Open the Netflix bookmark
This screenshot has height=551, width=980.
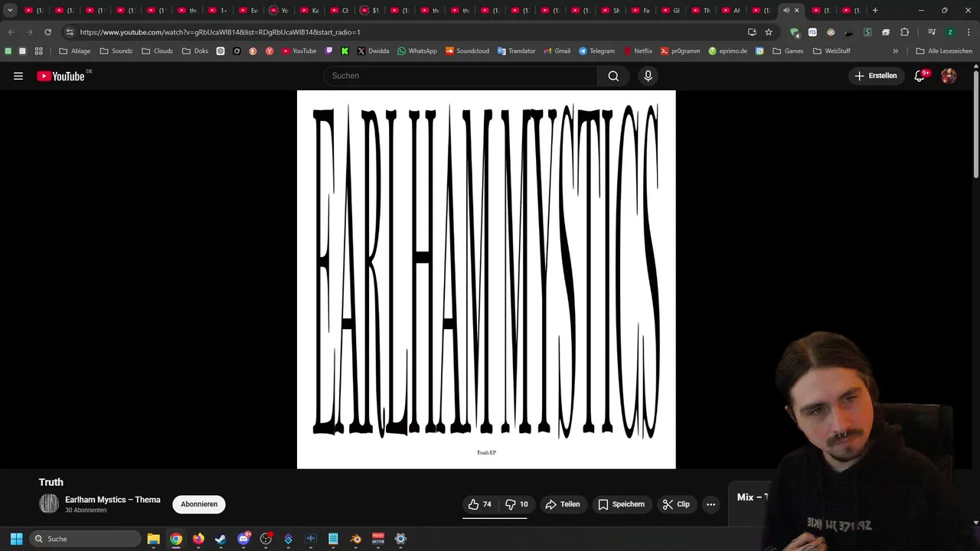point(637,51)
